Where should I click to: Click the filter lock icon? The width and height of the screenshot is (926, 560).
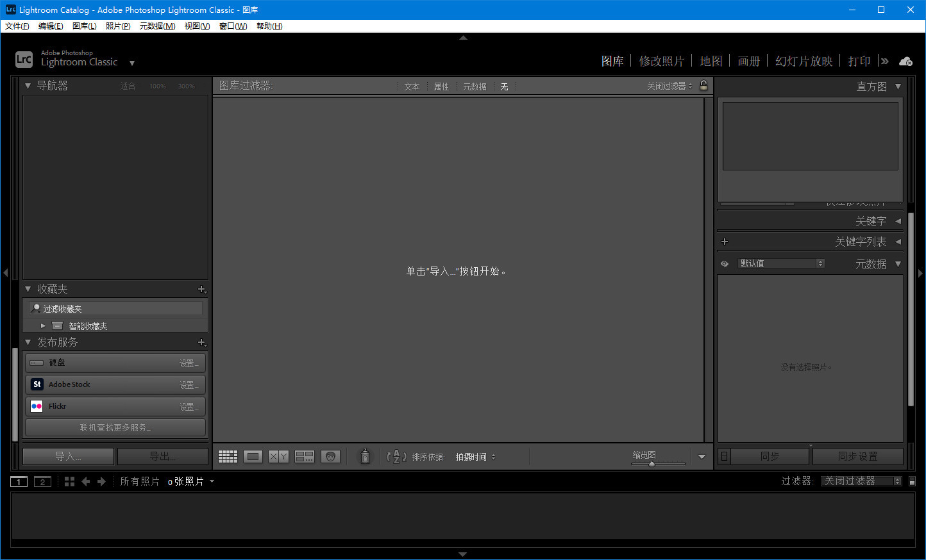coord(703,86)
